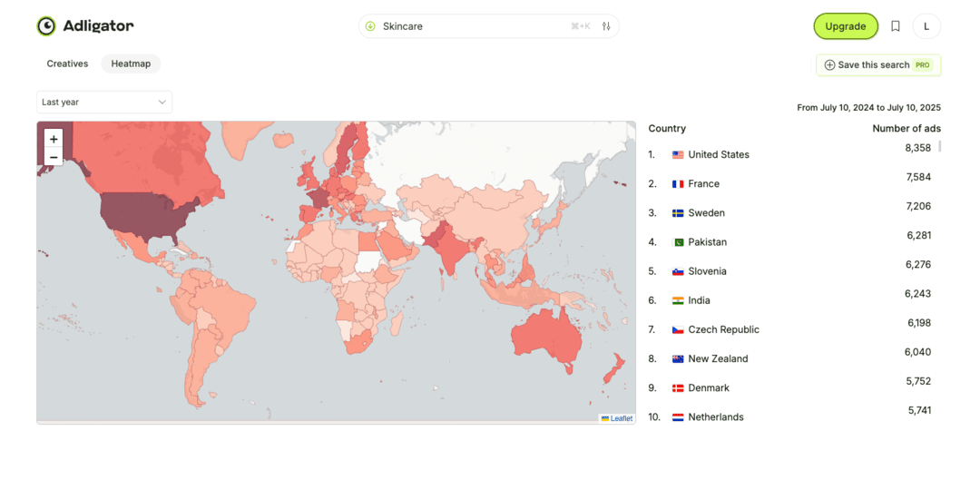This screenshot has width=980, height=480.
Task: Click the United States row name
Action: [719, 154]
